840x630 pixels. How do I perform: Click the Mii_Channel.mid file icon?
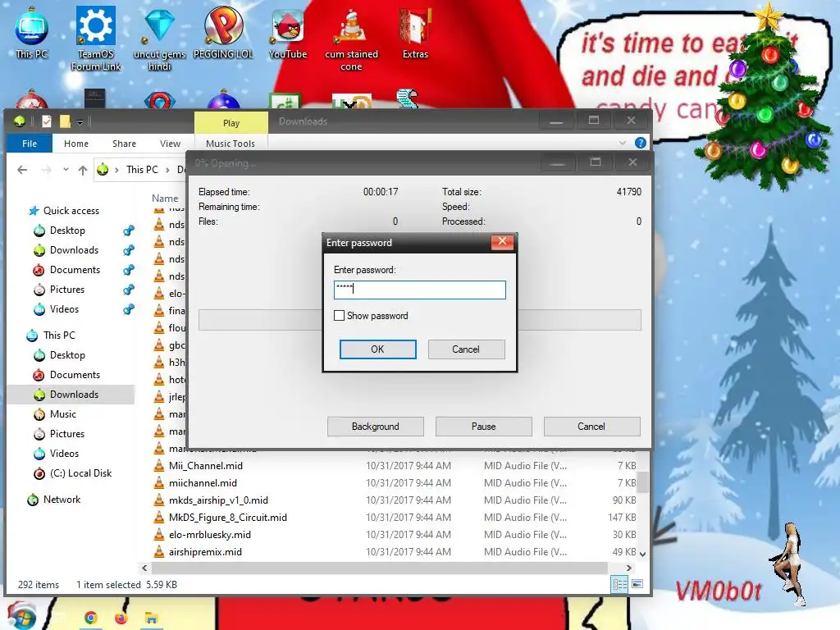coord(159,466)
